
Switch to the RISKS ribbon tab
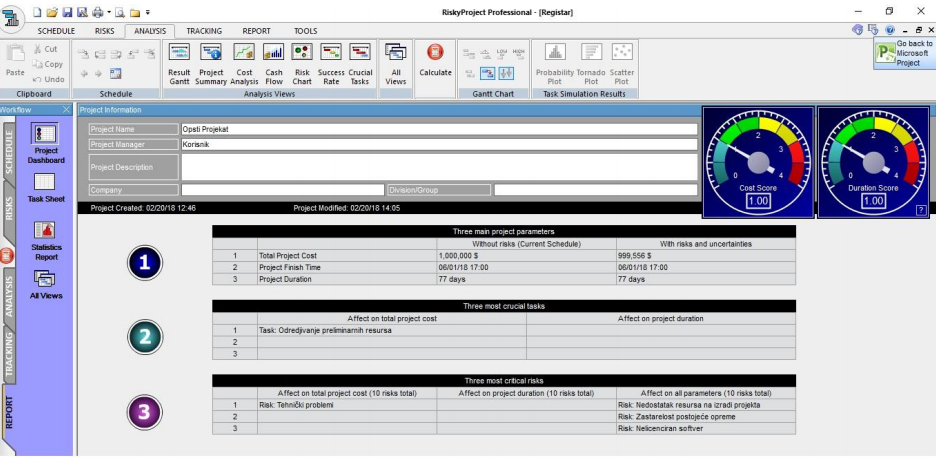(104, 31)
